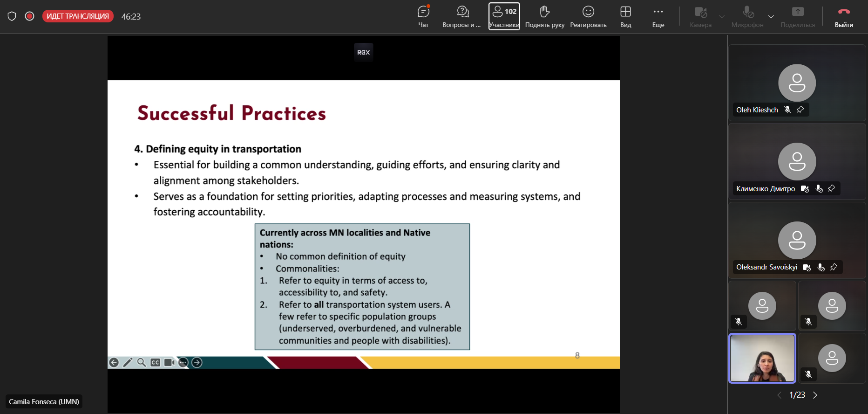Screen dimensions: 868x414
Task: Click the shield security icon at top left
Action: [x=12, y=16]
